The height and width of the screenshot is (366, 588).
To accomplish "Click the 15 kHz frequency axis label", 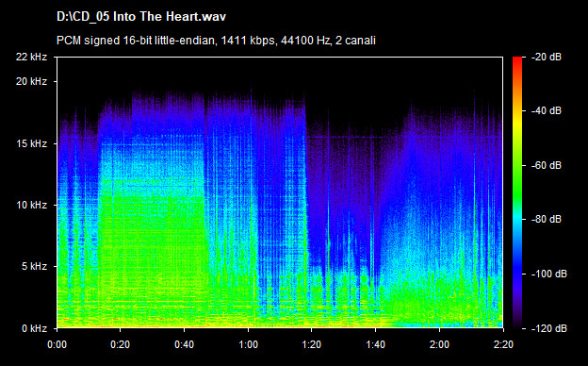I will pos(31,143).
